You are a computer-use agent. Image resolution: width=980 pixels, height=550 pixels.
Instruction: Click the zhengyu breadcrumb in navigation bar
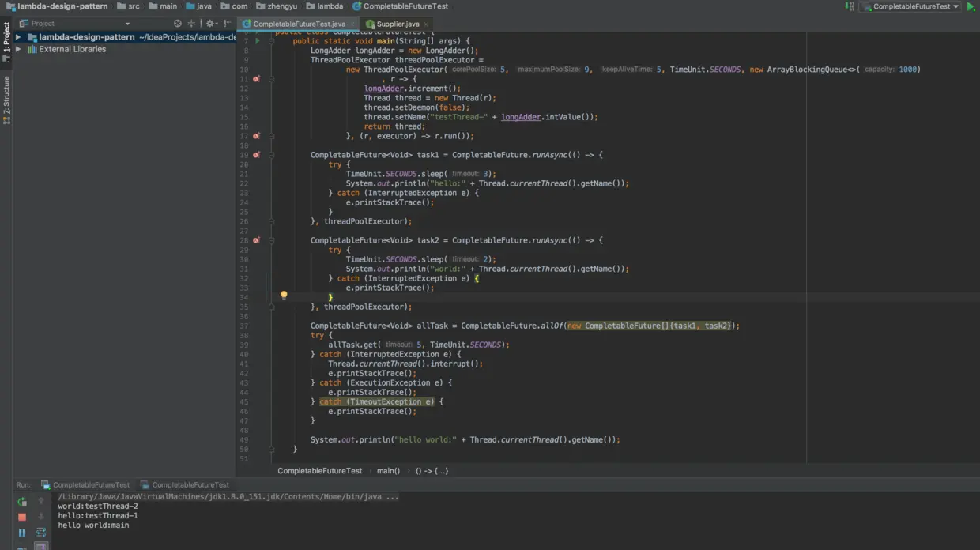click(x=277, y=6)
